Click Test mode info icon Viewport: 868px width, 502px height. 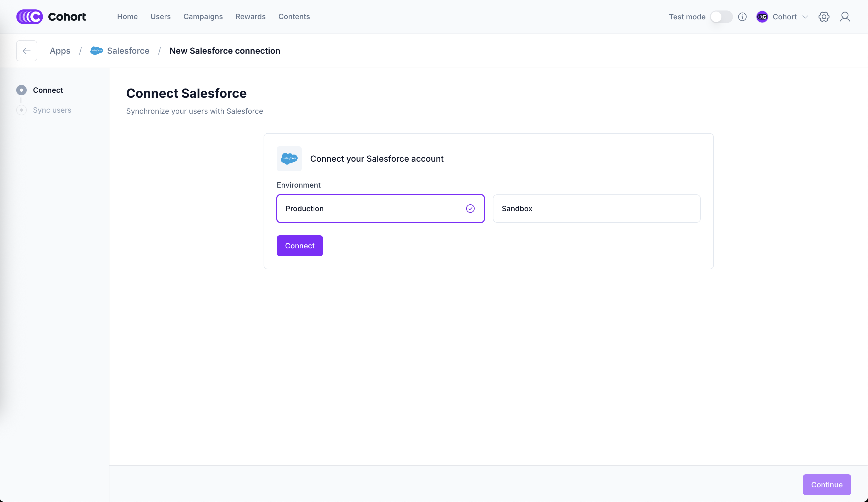(x=742, y=17)
